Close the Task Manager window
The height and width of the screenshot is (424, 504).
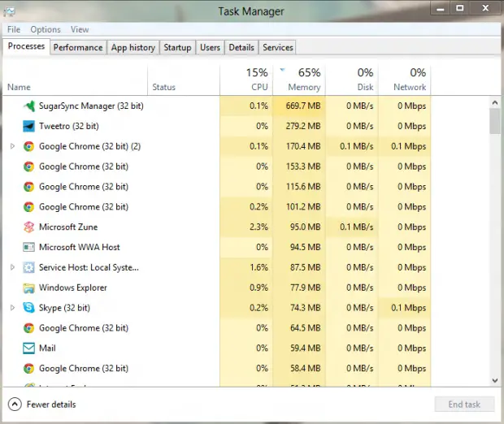(485, 8)
